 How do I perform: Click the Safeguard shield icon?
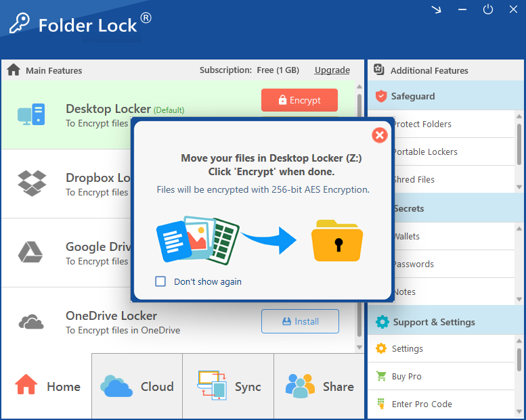(x=381, y=96)
